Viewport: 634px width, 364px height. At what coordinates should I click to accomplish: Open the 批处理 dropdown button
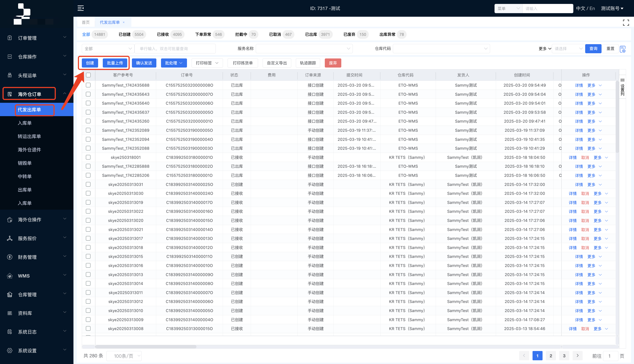click(x=174, y=63)
